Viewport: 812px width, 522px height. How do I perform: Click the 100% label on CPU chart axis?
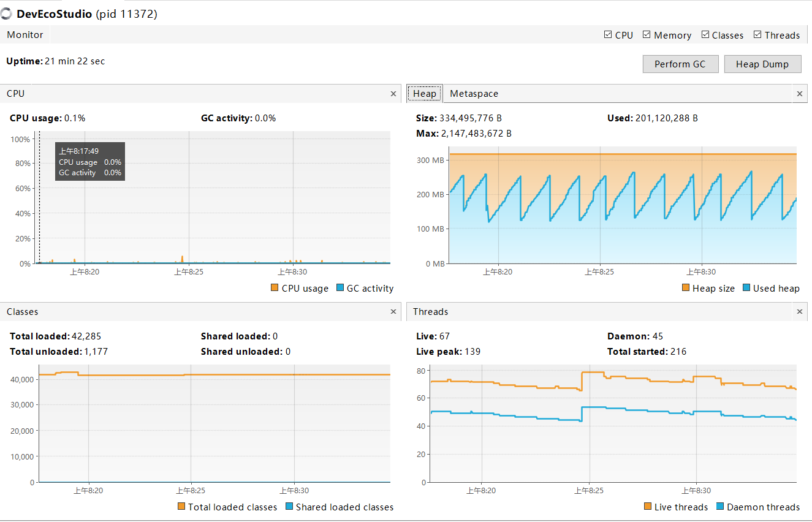click(x=20, y=139)
